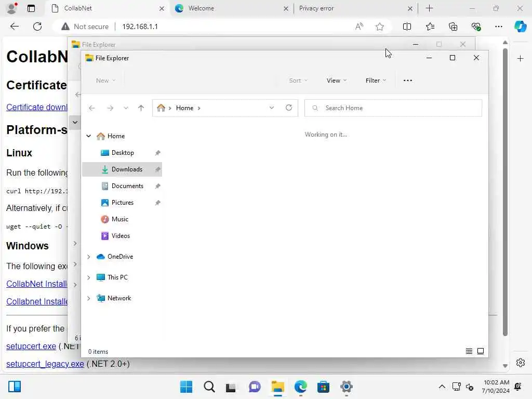532x399 pixels.
Task: Open Edge split screen icon
Action: [x=407, y=26]
